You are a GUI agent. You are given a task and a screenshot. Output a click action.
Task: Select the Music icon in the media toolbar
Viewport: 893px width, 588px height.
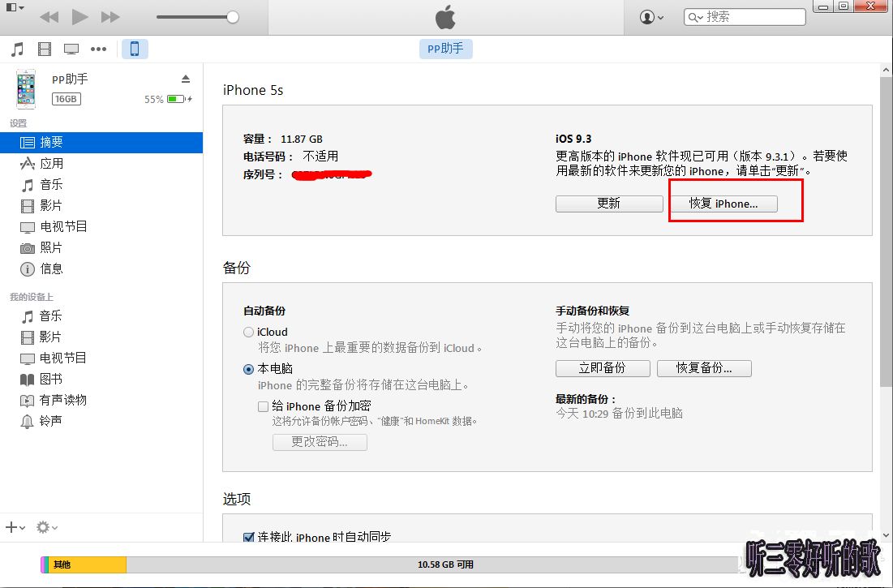(17, 48)
